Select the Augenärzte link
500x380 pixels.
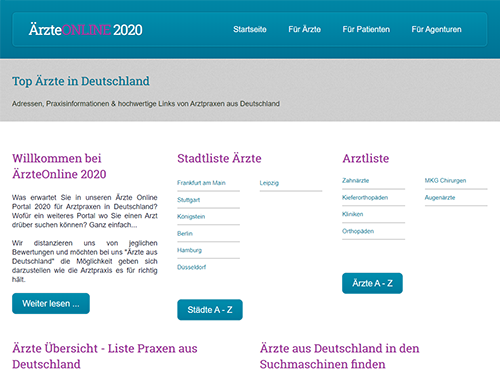[x=440, y=197]
